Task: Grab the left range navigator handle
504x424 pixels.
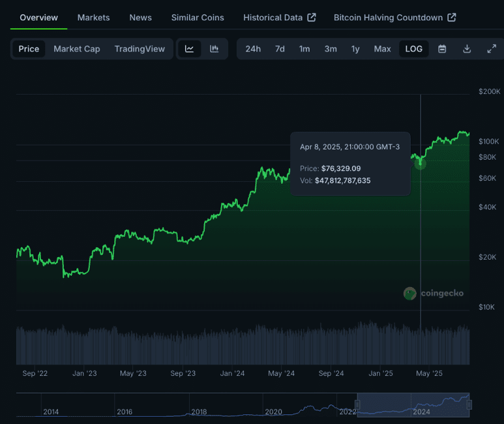Action: coord(357,404)
